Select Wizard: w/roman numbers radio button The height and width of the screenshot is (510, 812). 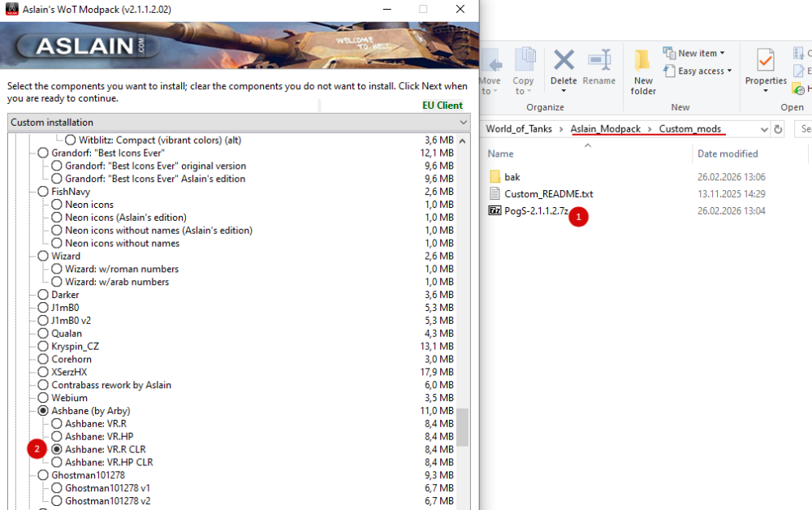pos(57,269)
